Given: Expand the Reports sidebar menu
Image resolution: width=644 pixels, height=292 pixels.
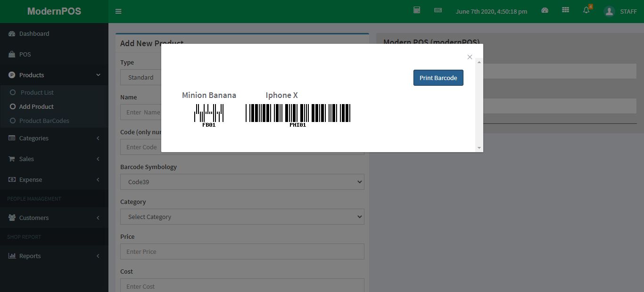Looking at the screenshot, I should (x=54, y=256).
